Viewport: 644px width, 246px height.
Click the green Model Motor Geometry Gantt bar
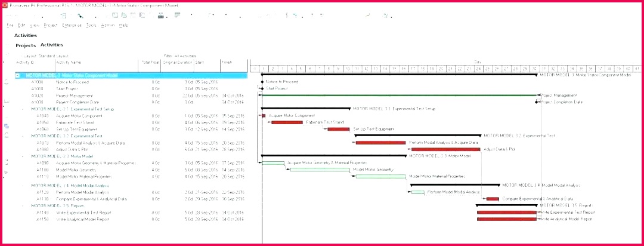pos(321,170)
